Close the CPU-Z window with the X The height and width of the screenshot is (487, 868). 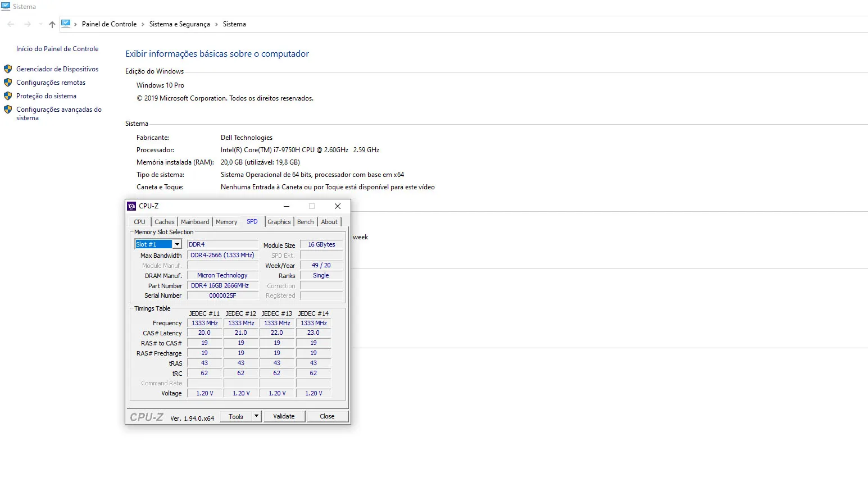338,206
